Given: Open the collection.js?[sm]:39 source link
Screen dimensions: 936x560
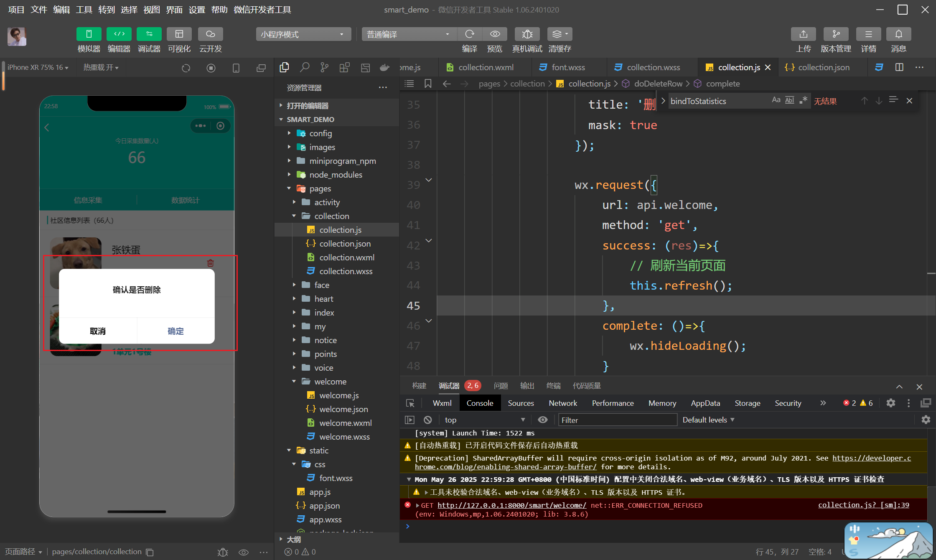Looking at the screenshot, I should [x=863, y=505].
